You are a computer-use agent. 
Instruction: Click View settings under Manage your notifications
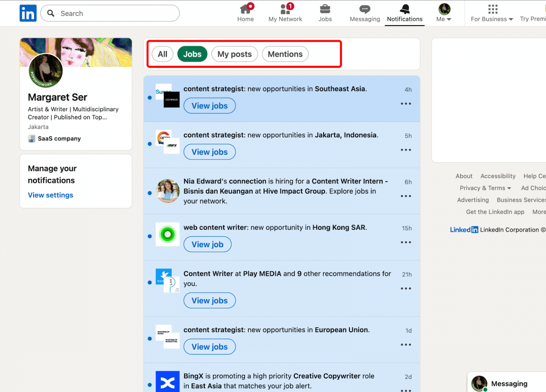point(50,195)
